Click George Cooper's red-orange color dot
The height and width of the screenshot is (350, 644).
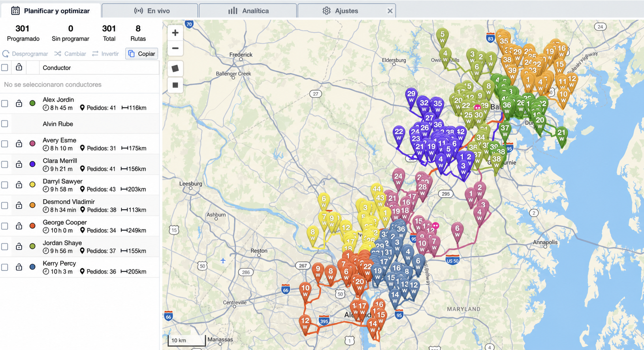(32, 226)
